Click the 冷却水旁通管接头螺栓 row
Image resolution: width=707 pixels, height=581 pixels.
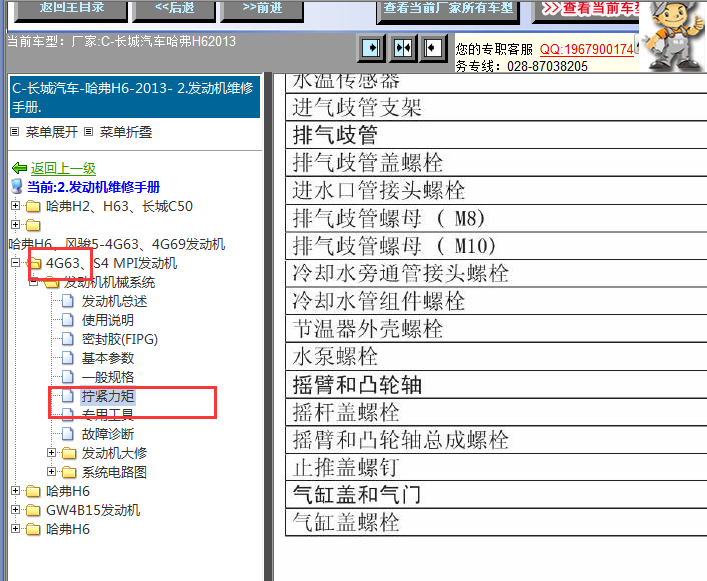496,273
